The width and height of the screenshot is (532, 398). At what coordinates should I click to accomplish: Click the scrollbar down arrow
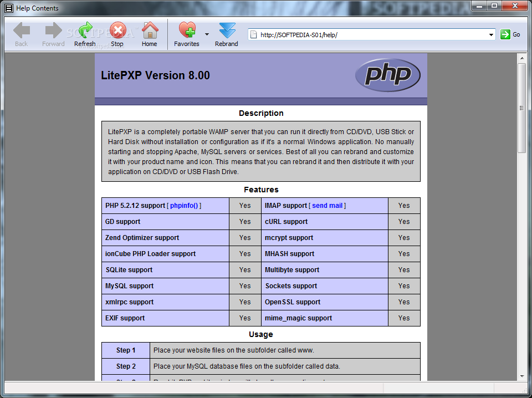(522, 376)
